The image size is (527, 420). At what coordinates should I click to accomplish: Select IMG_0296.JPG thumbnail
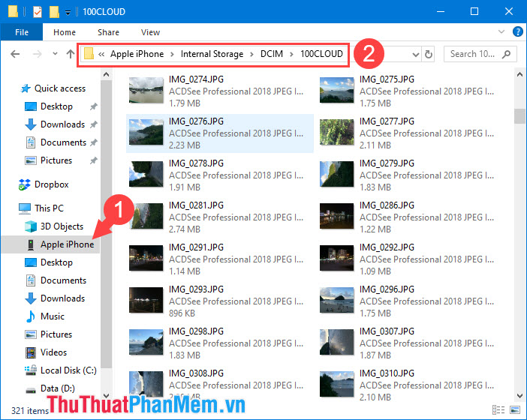336,300
